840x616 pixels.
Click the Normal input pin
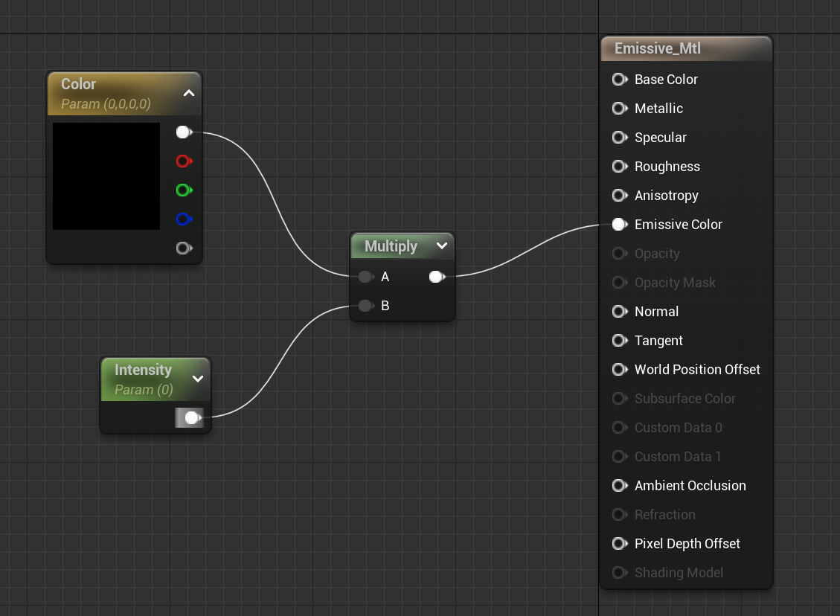pyautogui.click(x=618, y=312)
